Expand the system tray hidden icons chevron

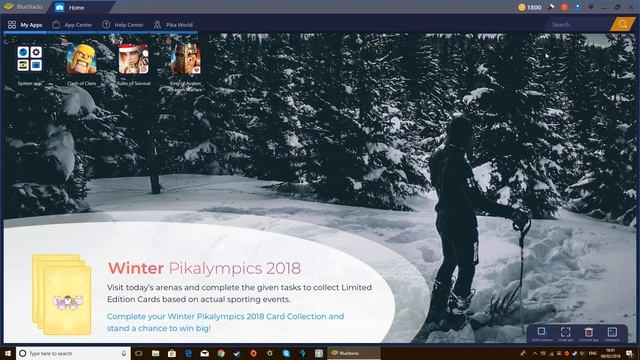tap(535, 353)
